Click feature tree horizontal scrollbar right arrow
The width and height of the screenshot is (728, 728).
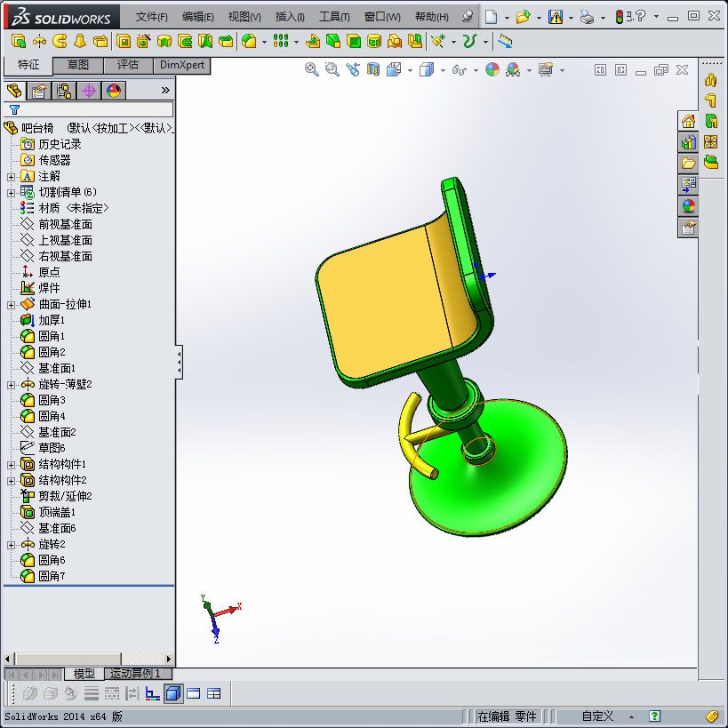click(168, 659)
